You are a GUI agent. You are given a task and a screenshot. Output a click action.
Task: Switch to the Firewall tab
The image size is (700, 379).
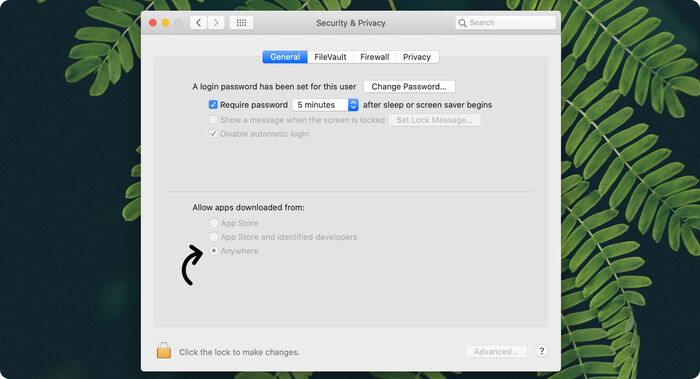click(375, 57)
